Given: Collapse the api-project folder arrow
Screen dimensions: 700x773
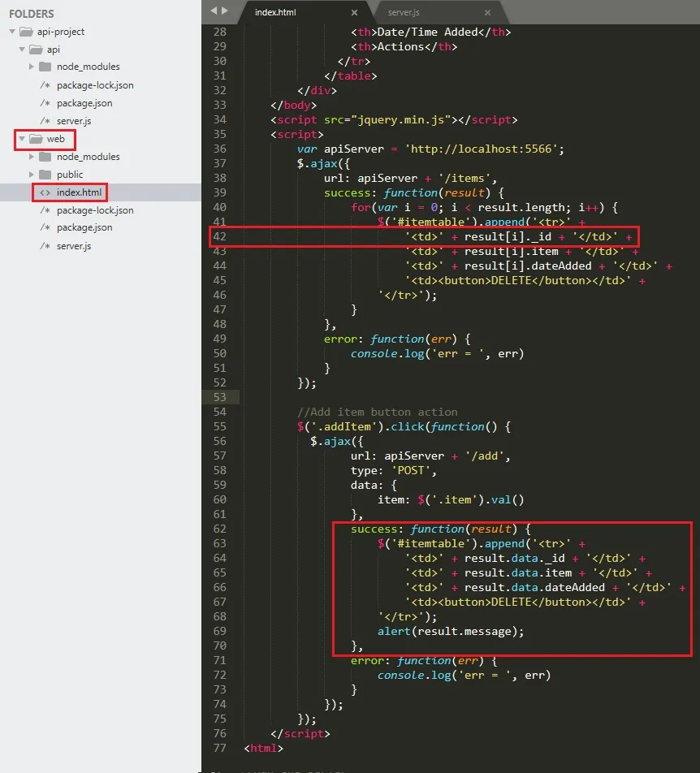Looking at the screenshot, I should click(x=12, y=32).
